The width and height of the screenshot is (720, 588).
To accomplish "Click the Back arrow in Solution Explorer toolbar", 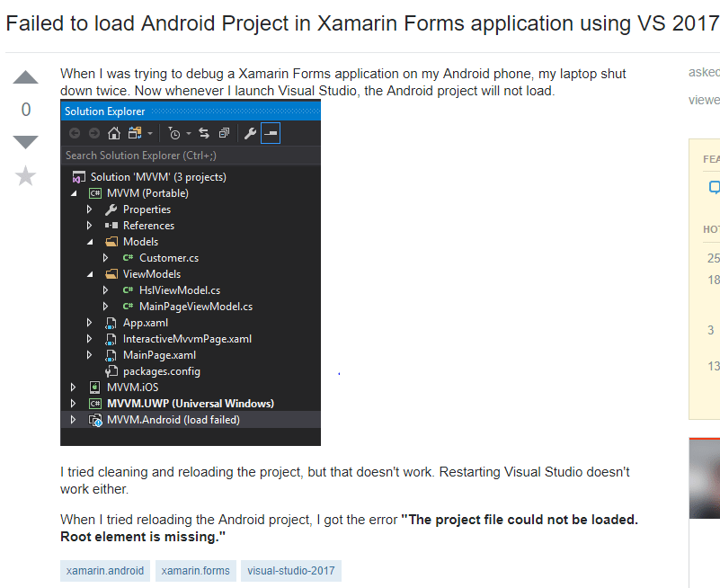I will (x=75, y=133).
